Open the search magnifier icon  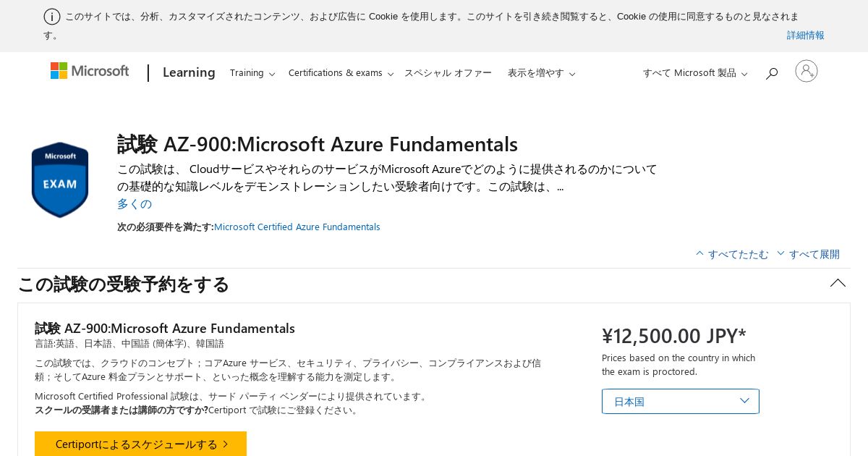pyautogui.click(x=772, y=73)
